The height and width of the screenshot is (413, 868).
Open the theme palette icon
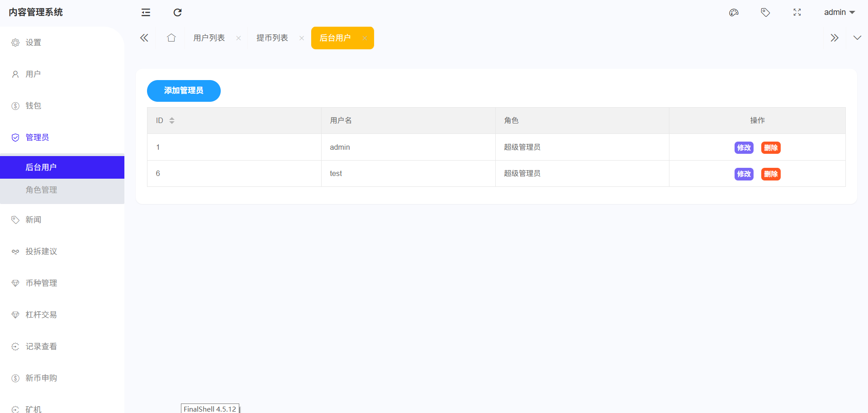[734, 12]
